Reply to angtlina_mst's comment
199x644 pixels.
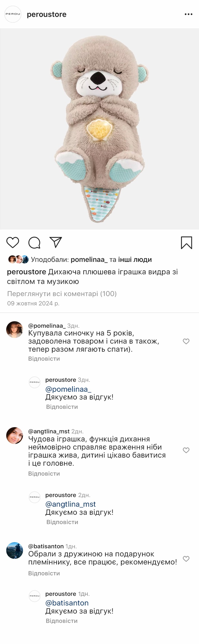coord(44,473)
